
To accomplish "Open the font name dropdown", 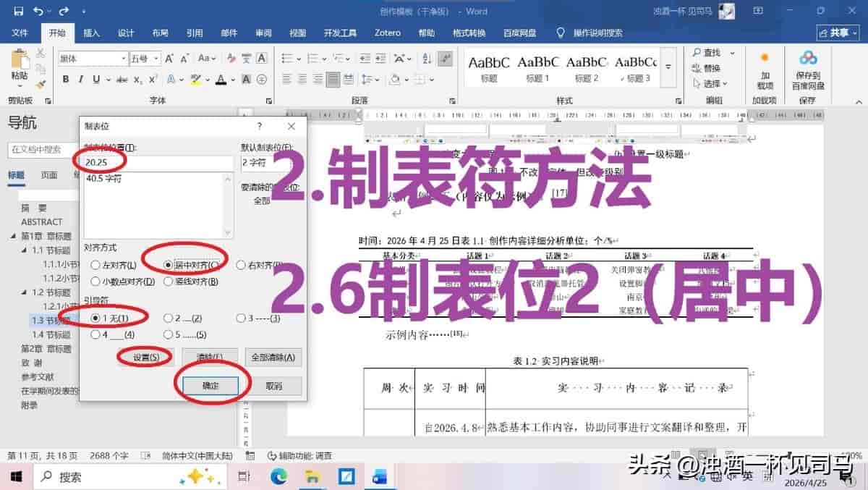I will coord(123,59).
